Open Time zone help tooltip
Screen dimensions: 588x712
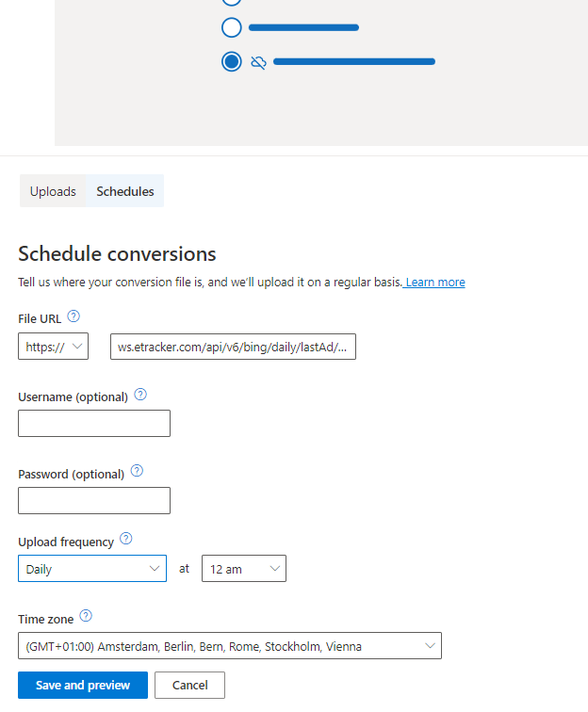tap(86, 616)
